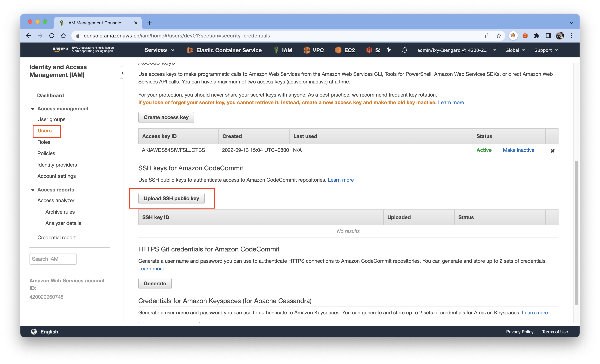600x364 pixels.
Task: Focus the Search IAM input field
Action: [x=53, y=259]
